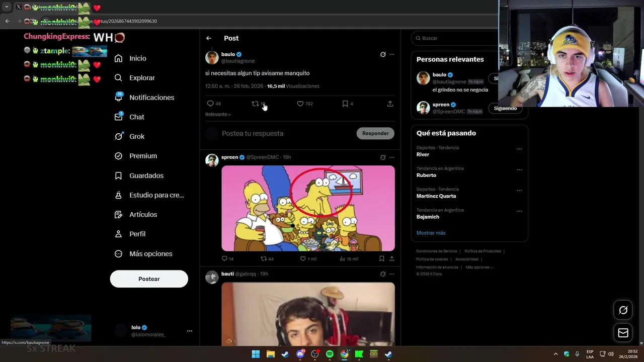Viewport: 644px width, 362px height.
Task: Open options for Bajamich trend
Action: 519,211
